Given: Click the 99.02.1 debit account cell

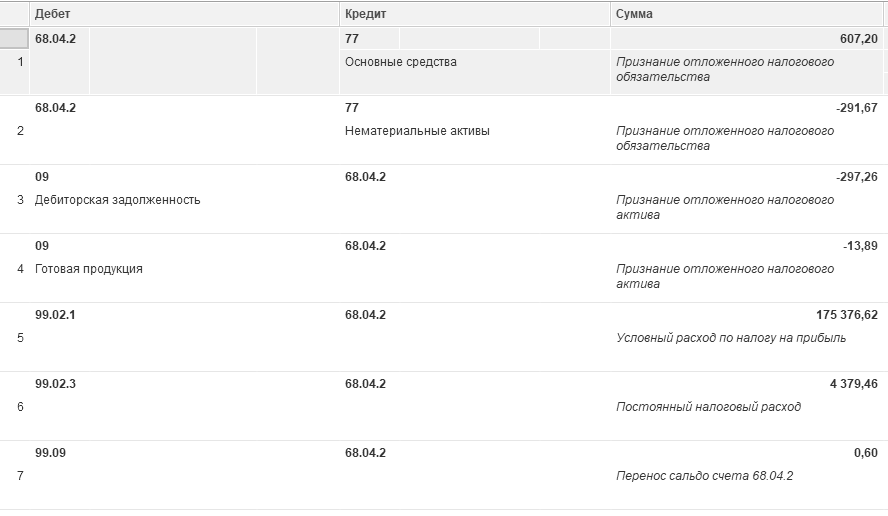Looking at the screenshot, I should 55,315.
